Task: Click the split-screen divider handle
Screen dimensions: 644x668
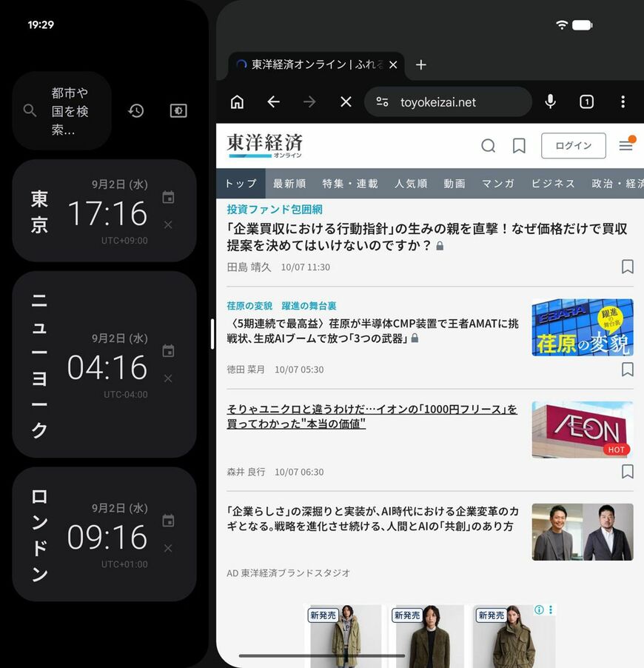Action: [212, 335]
